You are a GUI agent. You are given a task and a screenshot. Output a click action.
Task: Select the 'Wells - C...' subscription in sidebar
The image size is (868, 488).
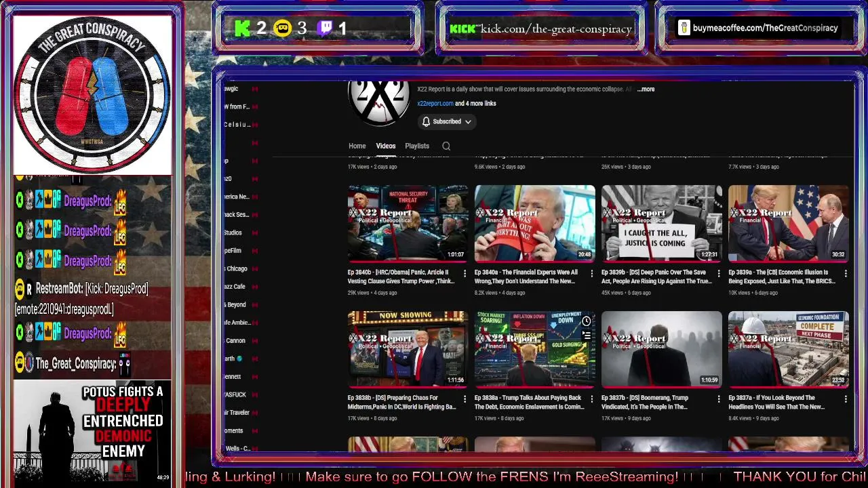pos(238,448)
